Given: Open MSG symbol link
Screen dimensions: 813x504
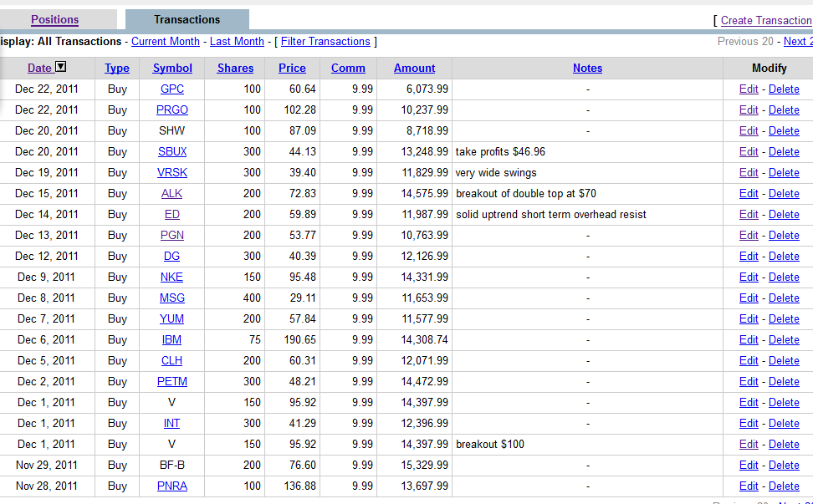Looking at the screenshot, I should click(x=172, y=298).
